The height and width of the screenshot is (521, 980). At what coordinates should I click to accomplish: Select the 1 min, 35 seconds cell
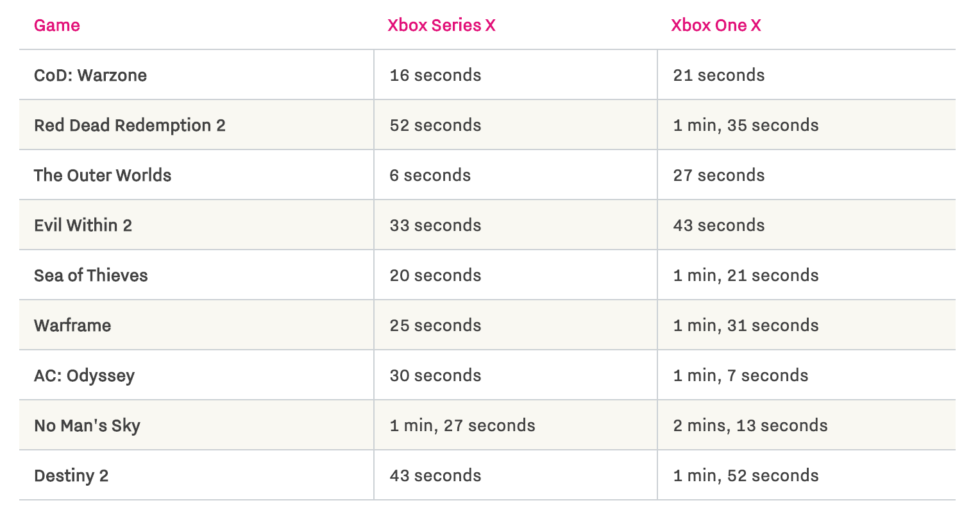tap(746, 126)
